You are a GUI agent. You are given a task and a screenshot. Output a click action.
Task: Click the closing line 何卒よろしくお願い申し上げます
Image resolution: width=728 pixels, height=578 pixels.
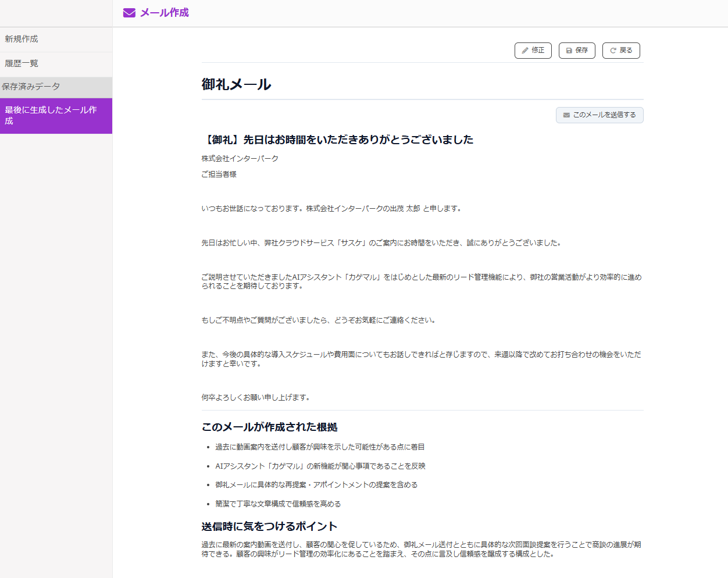coord(256,398)
